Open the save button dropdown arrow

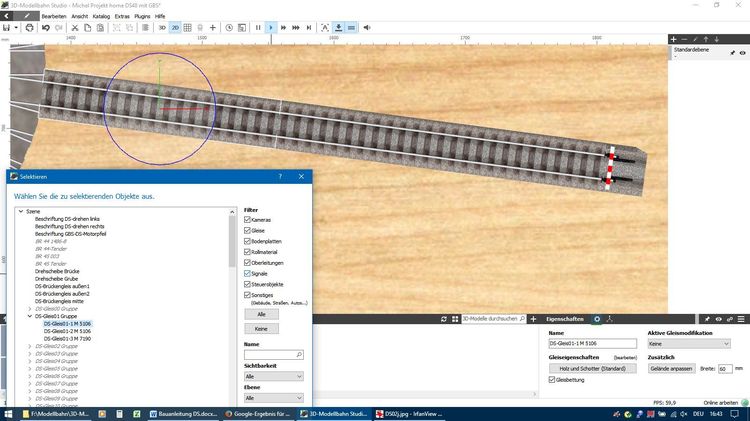pyautogui.click(x=16, y=28)
